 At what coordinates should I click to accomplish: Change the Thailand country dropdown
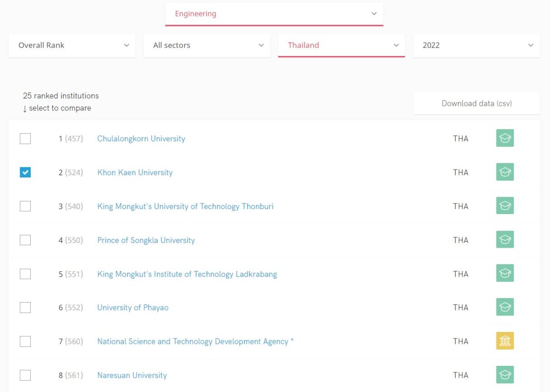[x=341, y=45]
